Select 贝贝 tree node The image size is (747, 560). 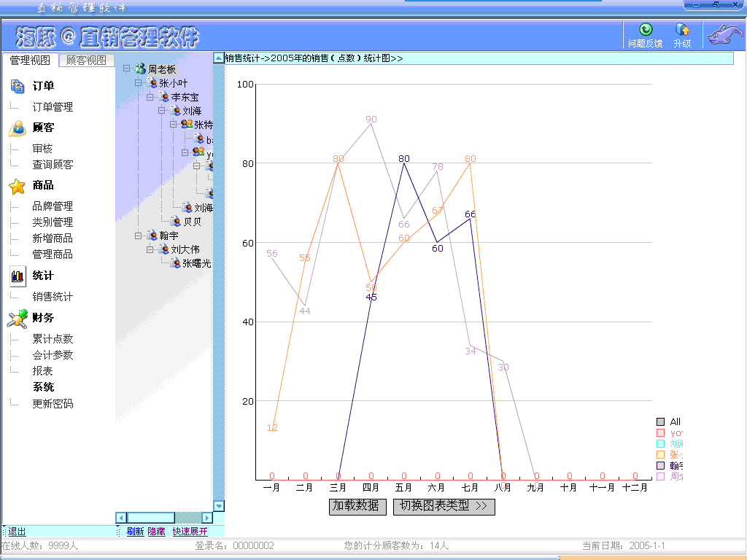(x=193, y=222)
